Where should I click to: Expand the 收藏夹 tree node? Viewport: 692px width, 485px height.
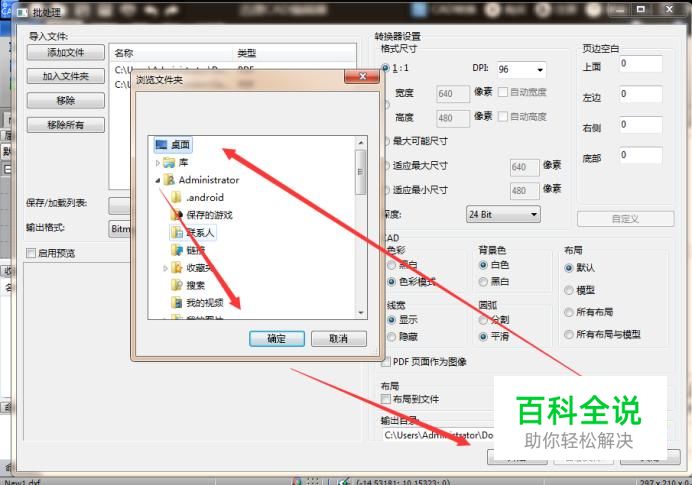pyautogui.click(x=165, y=268)
